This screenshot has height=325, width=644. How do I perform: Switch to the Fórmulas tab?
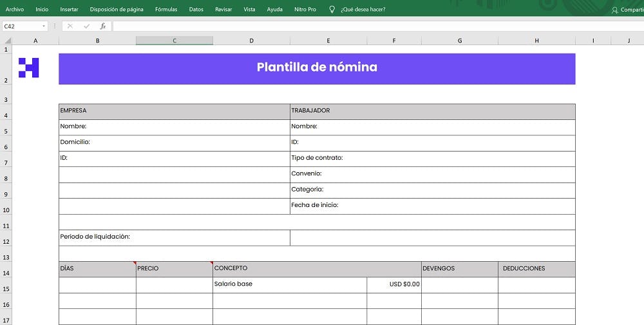pyautogui.click(x=166, y=9)
